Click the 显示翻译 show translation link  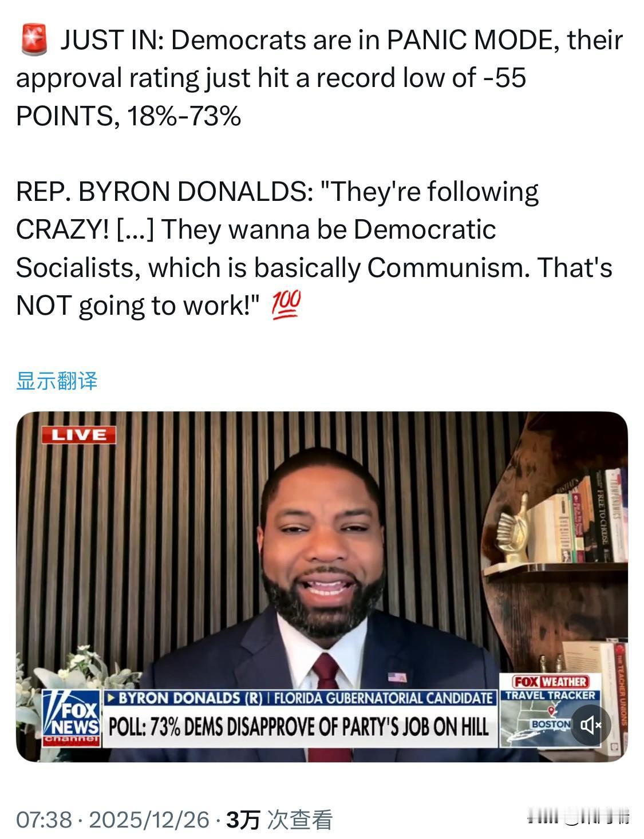pos(57,381)
